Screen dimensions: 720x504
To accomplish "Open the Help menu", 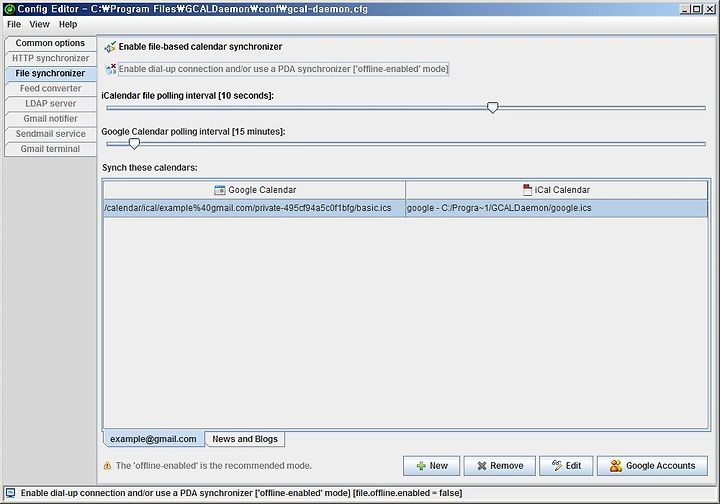I will click(68, 24).
